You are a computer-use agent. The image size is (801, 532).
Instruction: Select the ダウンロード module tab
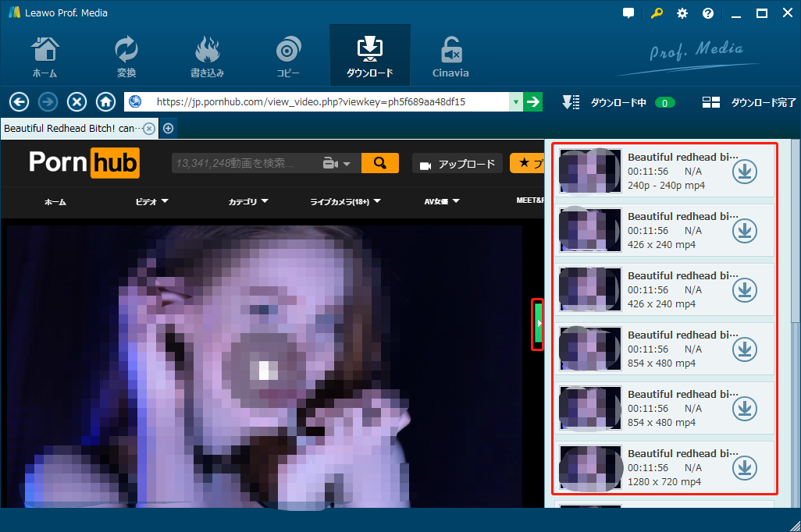pyautogui.click(x=370, y=55)
